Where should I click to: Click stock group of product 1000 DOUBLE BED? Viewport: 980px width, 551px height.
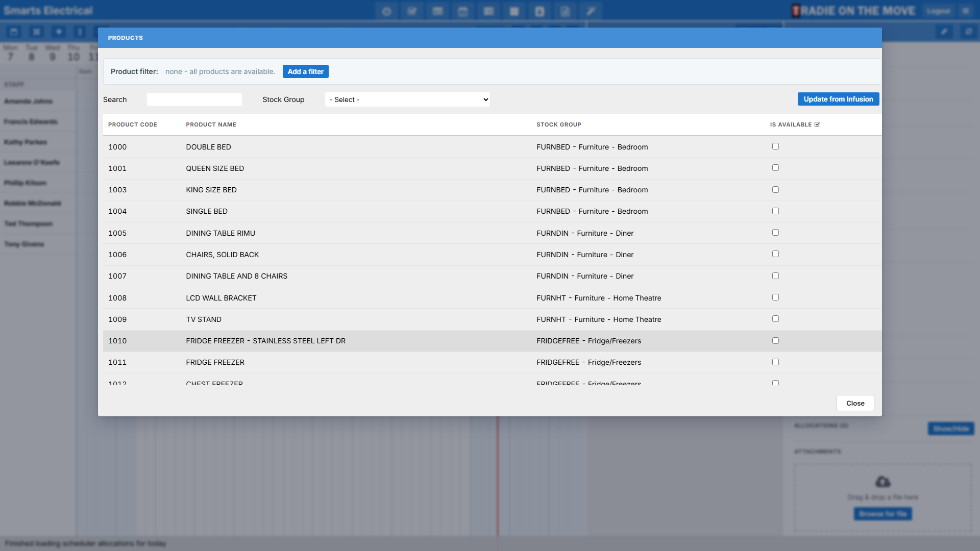click(x=592, y=147)
